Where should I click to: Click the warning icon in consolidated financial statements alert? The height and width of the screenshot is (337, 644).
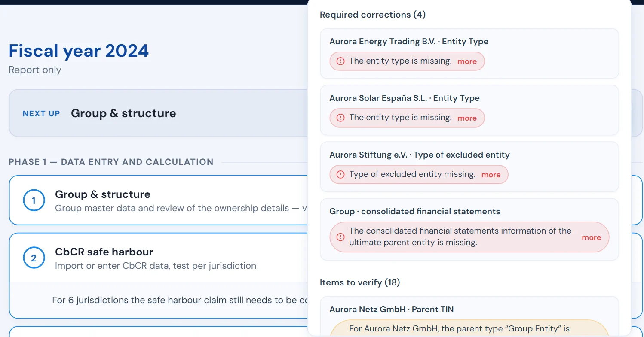tap(340, 237)
